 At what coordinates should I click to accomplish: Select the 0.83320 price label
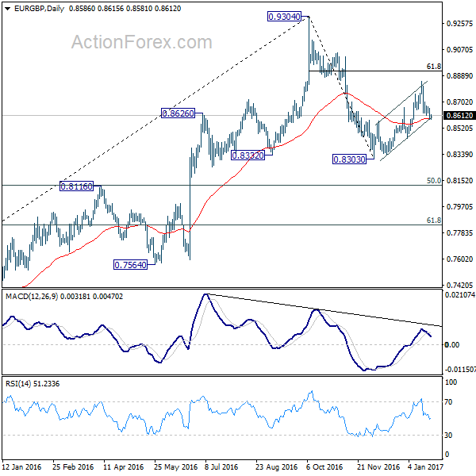point(248,155)
